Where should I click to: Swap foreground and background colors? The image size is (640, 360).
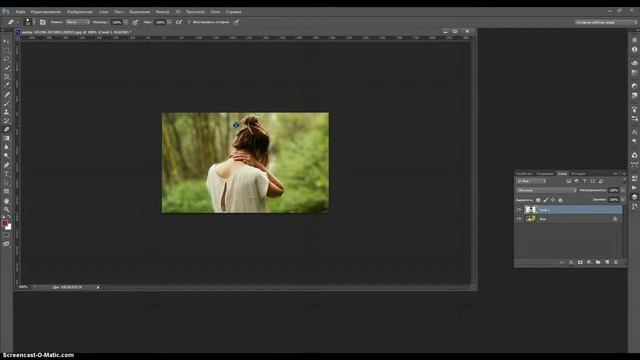click(x=9, y=218)
